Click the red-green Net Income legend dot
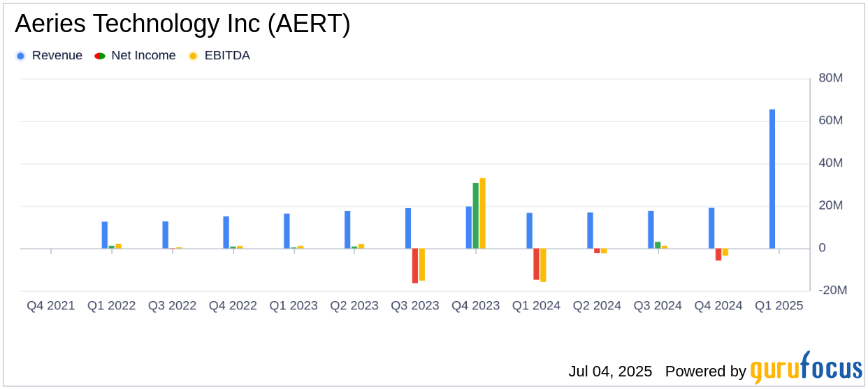This screenshot has width=868, height=389. (x=100, y=56)
